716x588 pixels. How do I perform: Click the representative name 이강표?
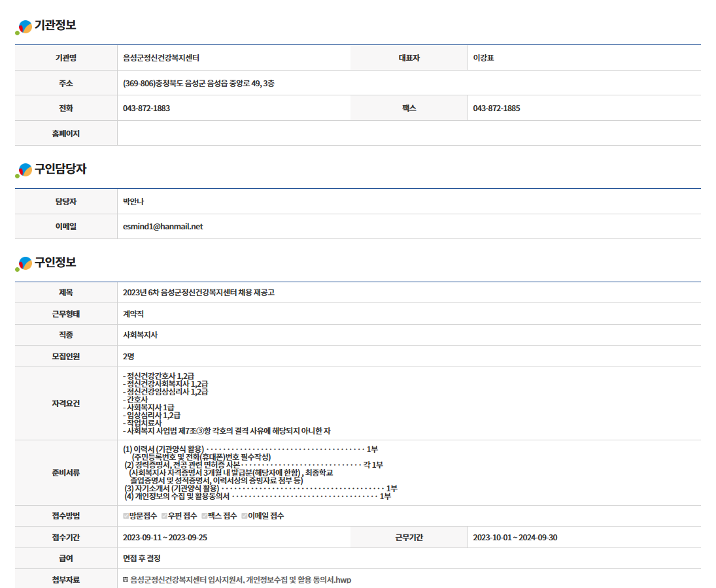tap(483, 57)
